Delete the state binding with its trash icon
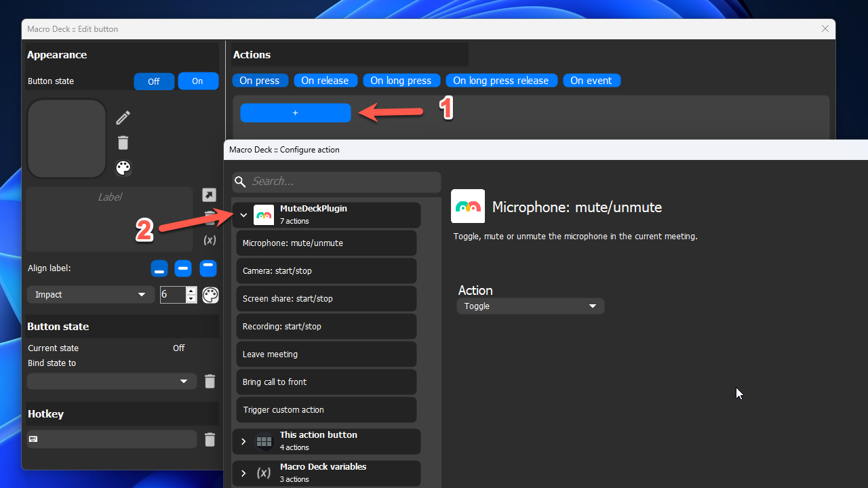868x488 pixels. pyautogui.click(x=210, y=382)
